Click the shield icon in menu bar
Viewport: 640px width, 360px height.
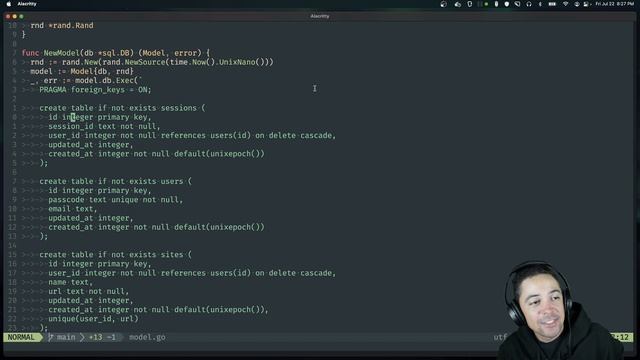507,4
